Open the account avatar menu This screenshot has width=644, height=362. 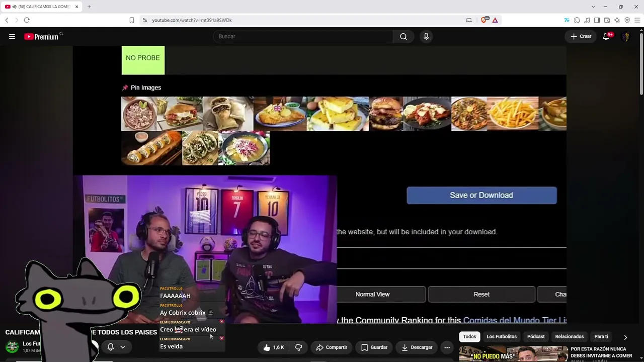[x=626, y=36]
